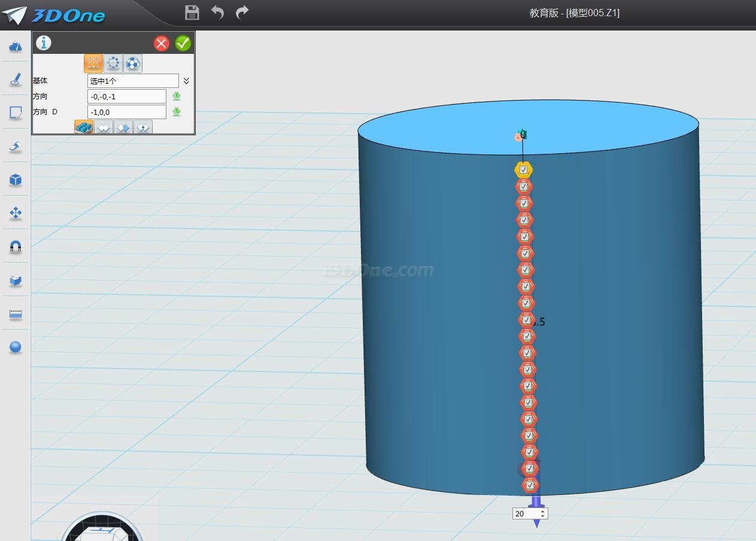This screenshot has width=756, height=541.
Task: Toggle the second array instance checkbox
Action: coord(524,187)
